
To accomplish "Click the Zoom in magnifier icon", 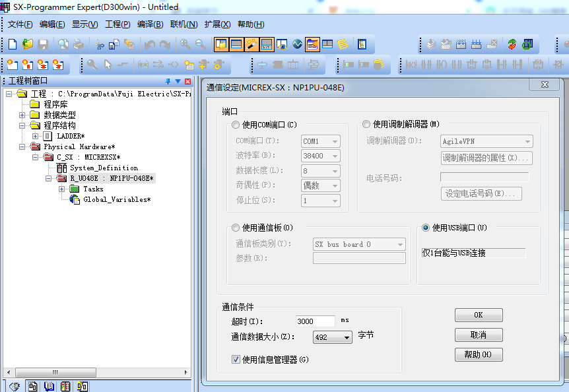I will point(185,44).
